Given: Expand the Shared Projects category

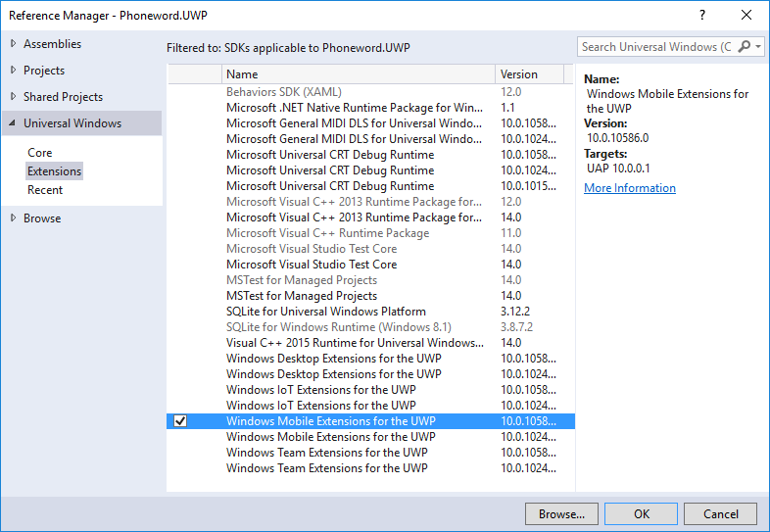Looking at the screenshot, I should point(13,97).
